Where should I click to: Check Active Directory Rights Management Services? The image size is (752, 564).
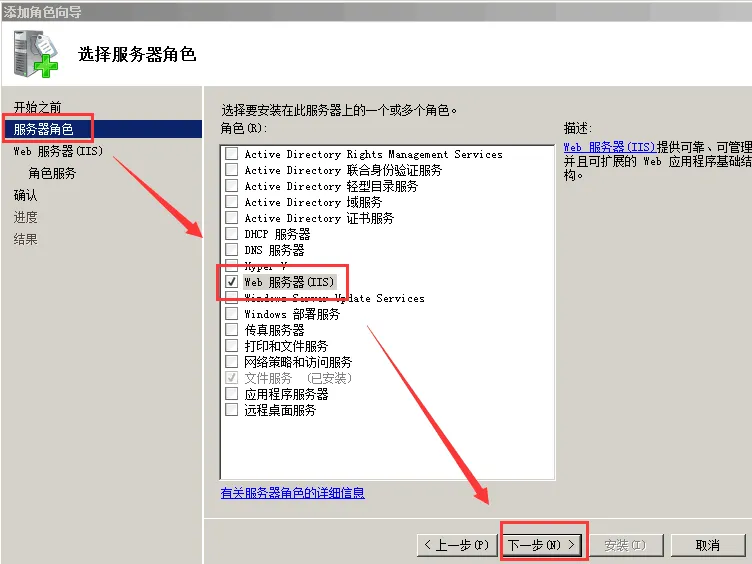[232, 153]
